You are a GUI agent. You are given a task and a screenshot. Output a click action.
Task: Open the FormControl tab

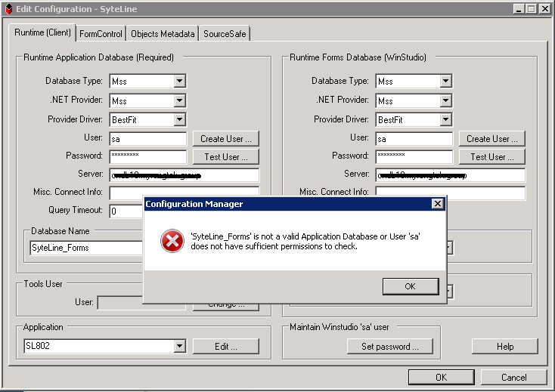(101, 34)
